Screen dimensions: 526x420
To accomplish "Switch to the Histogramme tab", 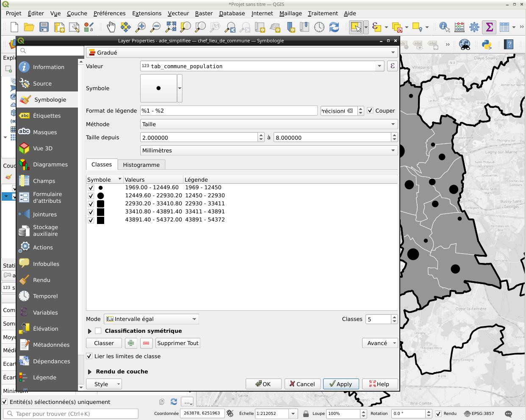I will coord(141,165).
